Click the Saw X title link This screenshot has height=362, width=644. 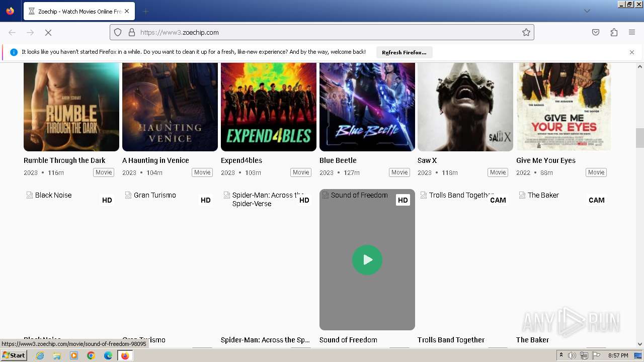pyautogui.click(x=427, y=160)
